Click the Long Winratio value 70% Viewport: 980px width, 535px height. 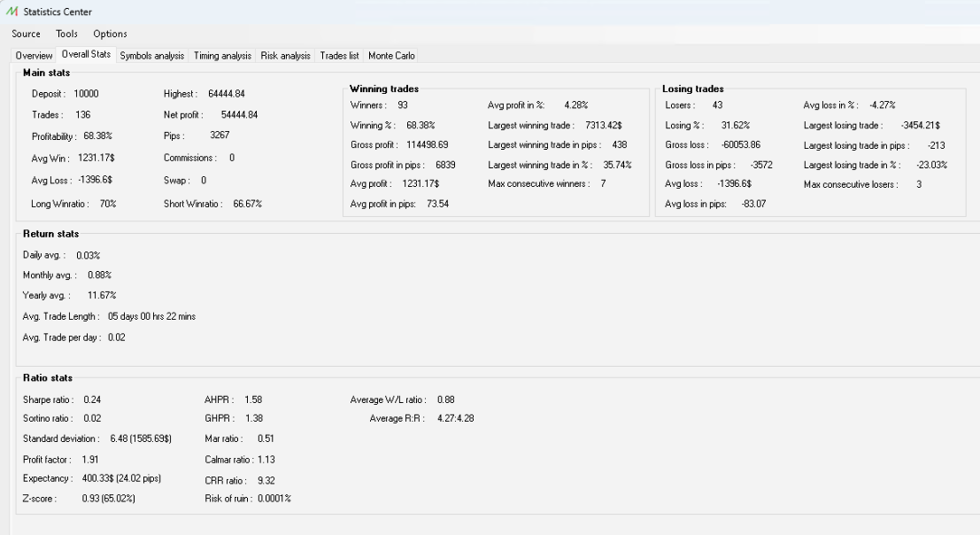pos(108,204)
